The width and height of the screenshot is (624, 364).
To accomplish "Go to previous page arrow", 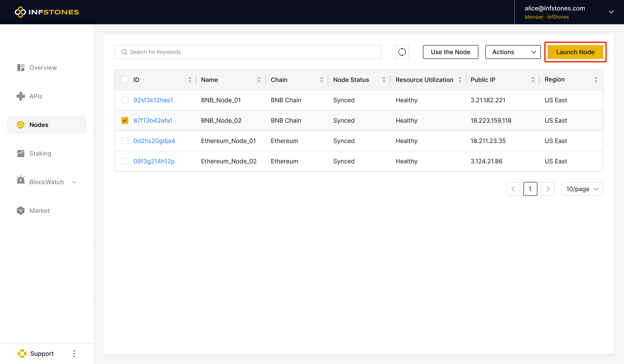I will [x=513, y=189].
